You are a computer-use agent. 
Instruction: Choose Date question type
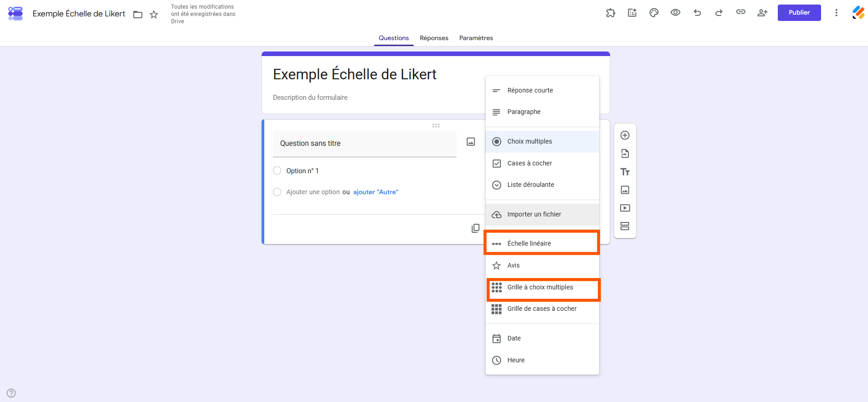tap(542, 338)
